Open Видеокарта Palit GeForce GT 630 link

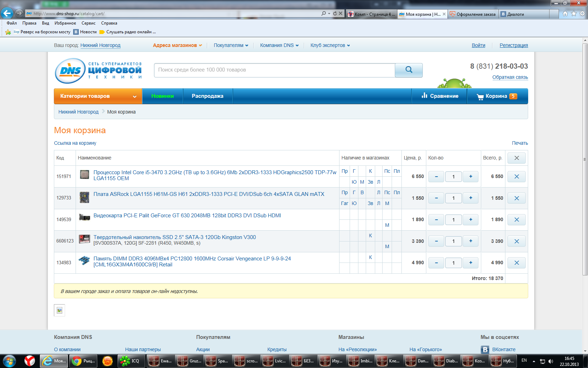pos(187,216)
